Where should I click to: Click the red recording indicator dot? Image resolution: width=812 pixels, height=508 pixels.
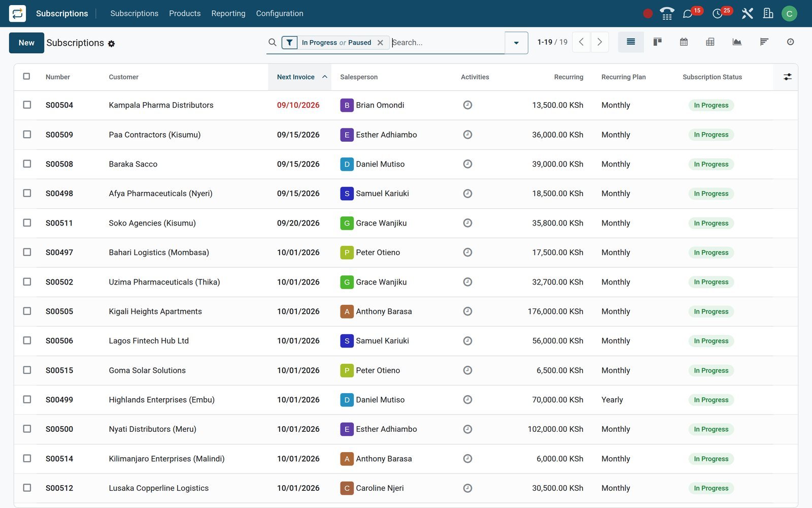[648, 14]
